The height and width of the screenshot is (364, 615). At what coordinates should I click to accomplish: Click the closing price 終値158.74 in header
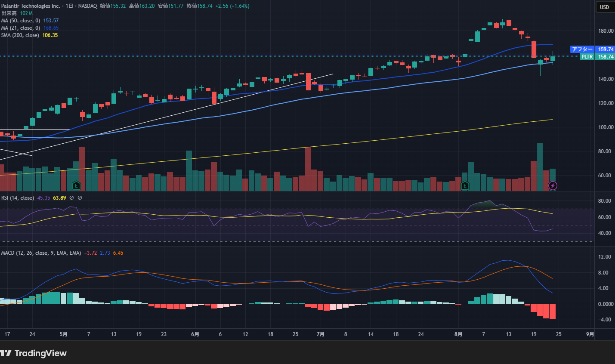coord(200,6)
